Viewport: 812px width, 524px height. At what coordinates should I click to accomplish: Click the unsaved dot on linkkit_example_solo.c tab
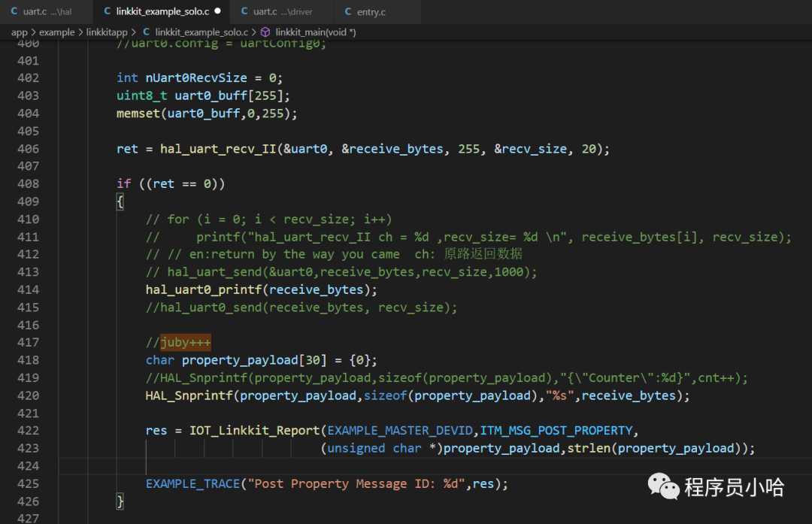(x=217, y=11)
